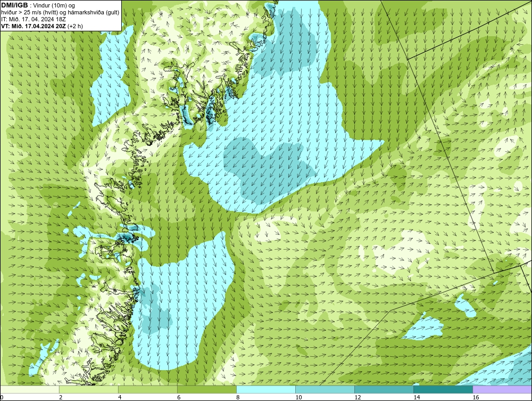The width and height of the screenshot is (532, 401).
Task: Click the 4–6 m/s green legend swatch
Action: [x=147, y=389]
